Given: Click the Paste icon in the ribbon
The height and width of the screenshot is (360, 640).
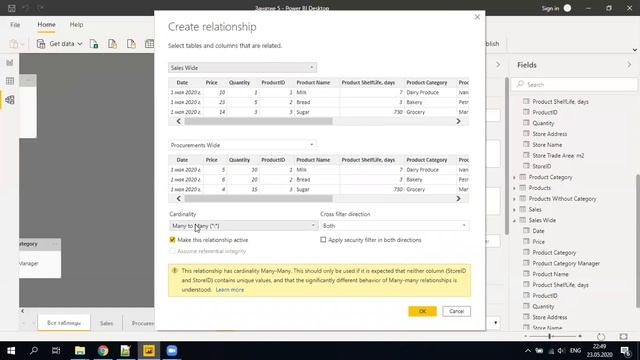Looking at the screenshot, I should click(x=14, y=44).
